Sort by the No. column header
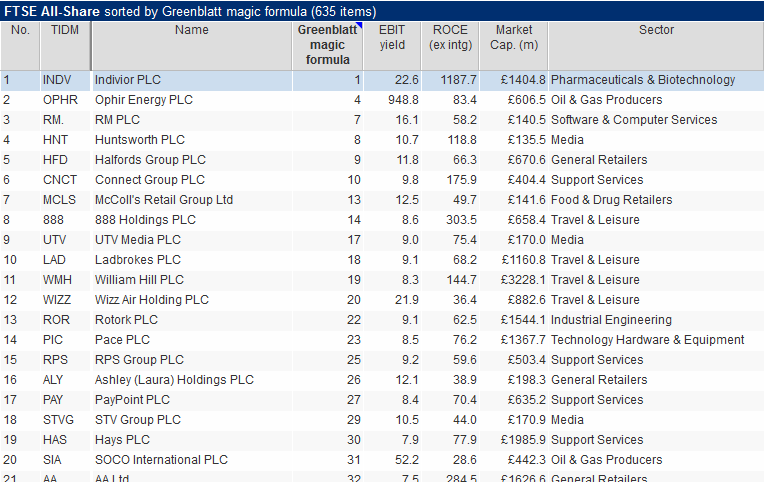Screen dimensions: 764x482 click(20, 46)
